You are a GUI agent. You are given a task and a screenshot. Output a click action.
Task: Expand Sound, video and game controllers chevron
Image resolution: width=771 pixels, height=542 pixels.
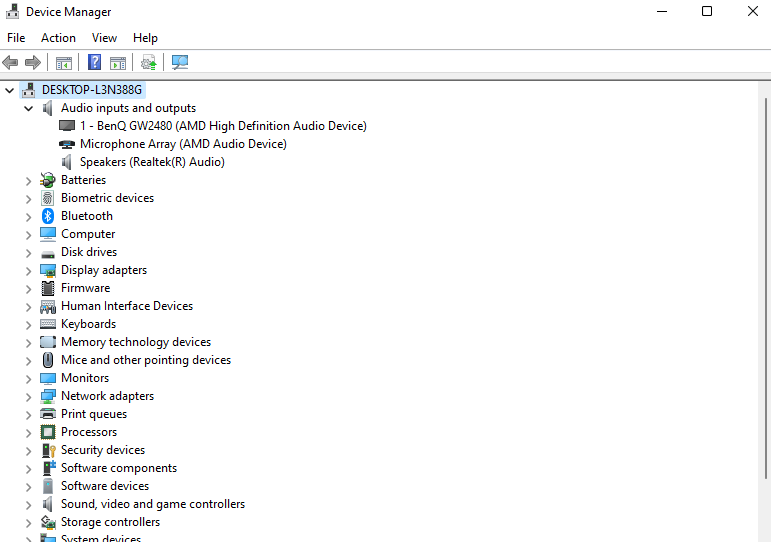29,505
